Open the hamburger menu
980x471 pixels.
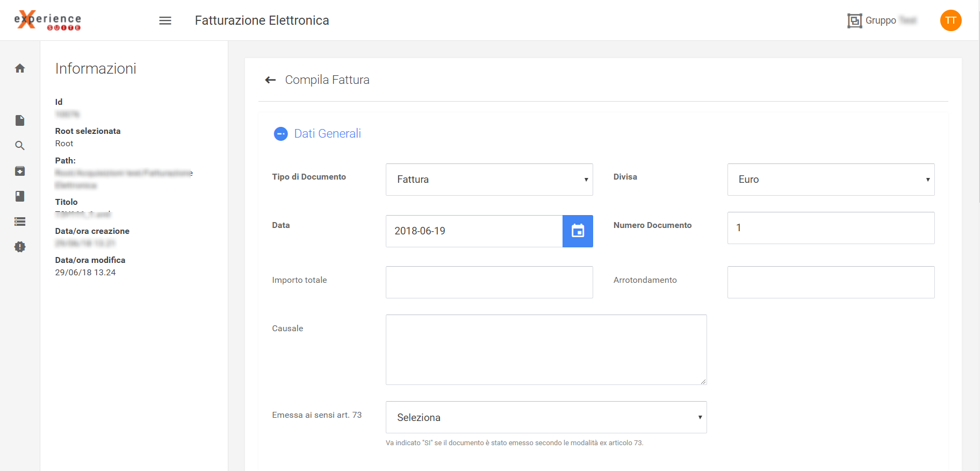[165, 20]
